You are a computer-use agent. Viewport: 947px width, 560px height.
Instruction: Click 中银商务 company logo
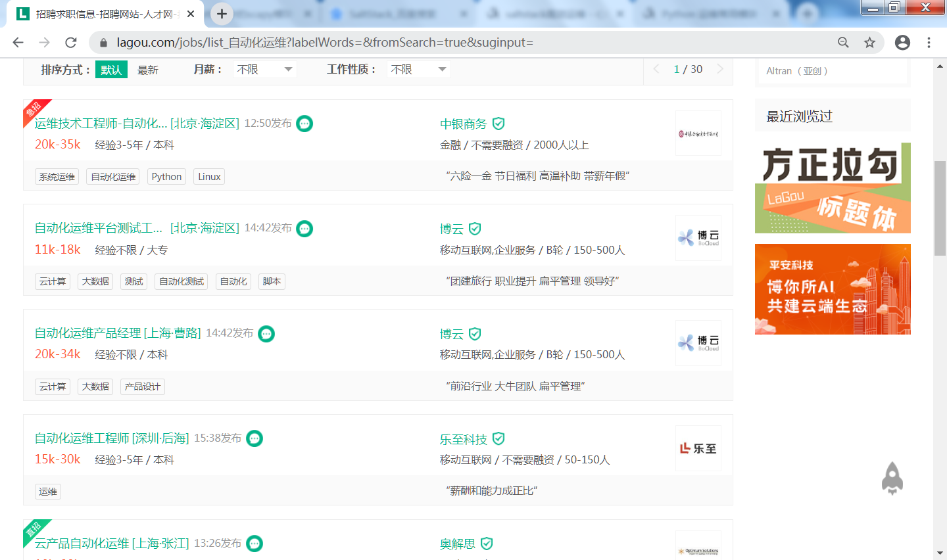(x=698, y=133)
